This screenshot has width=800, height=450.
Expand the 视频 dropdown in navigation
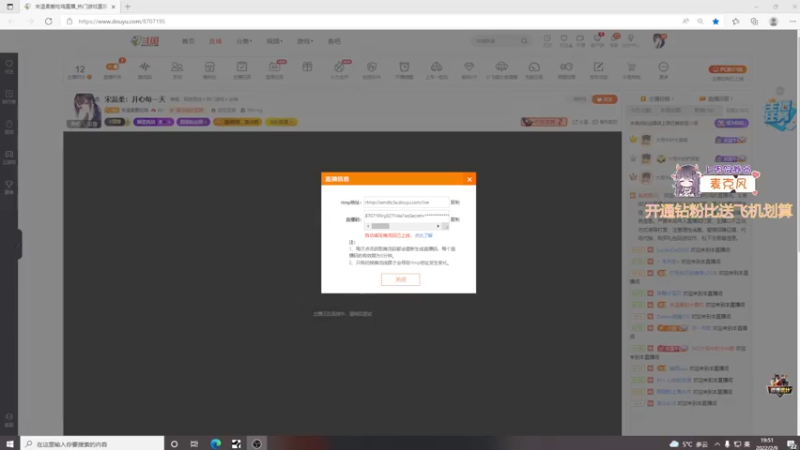tap(274, 41)
